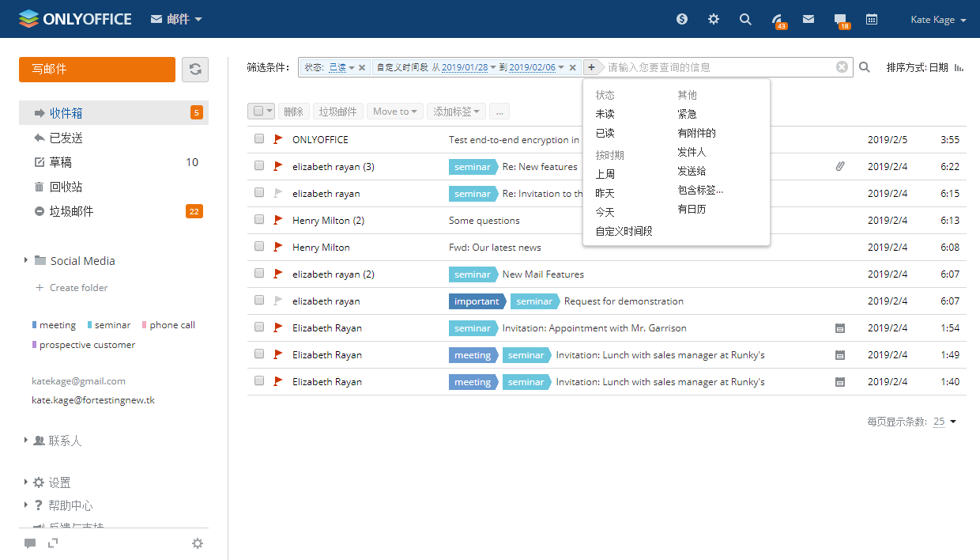This screenshot has width=980, height=560.
Task: Choose 未读 in the filter menu
Action: point(605,114)
